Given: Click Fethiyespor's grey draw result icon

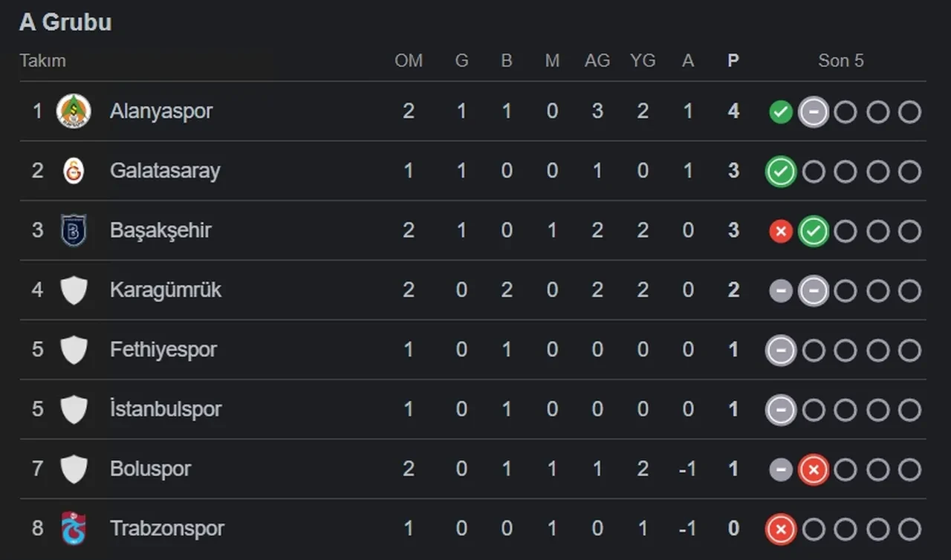Looking at the screenshot, I should [x=780, y=351].
